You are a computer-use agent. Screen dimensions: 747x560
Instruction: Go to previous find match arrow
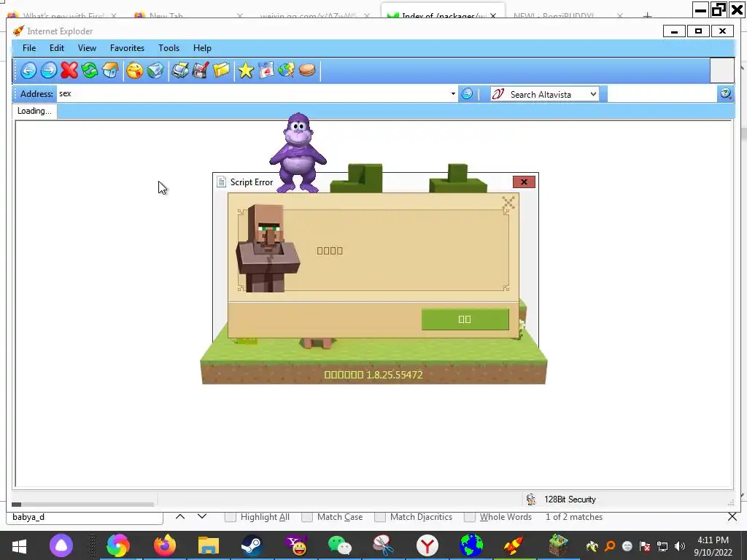180,516
